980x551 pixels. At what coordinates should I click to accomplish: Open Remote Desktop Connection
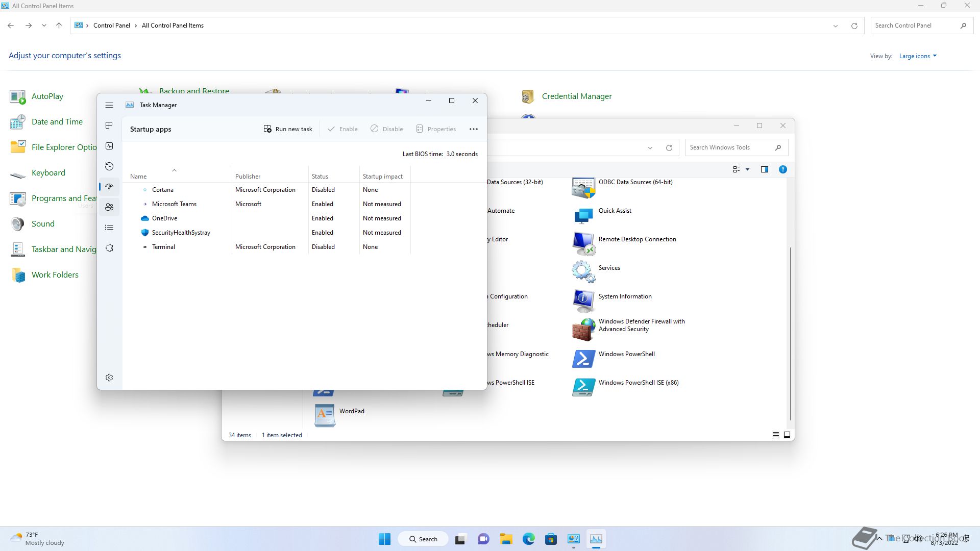[624, 244]
